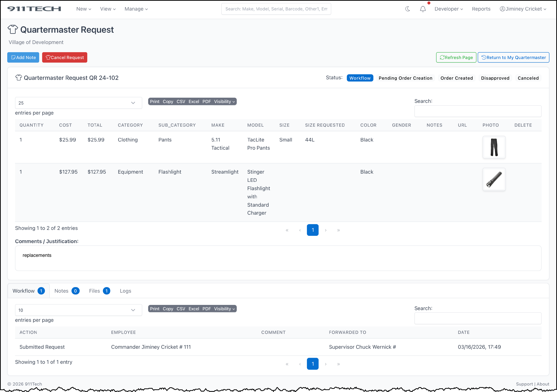This screenshot has width=557, height=392.
Task: Click the shirt icon beside Quartermaster Request title
Action: pos(13,30)
